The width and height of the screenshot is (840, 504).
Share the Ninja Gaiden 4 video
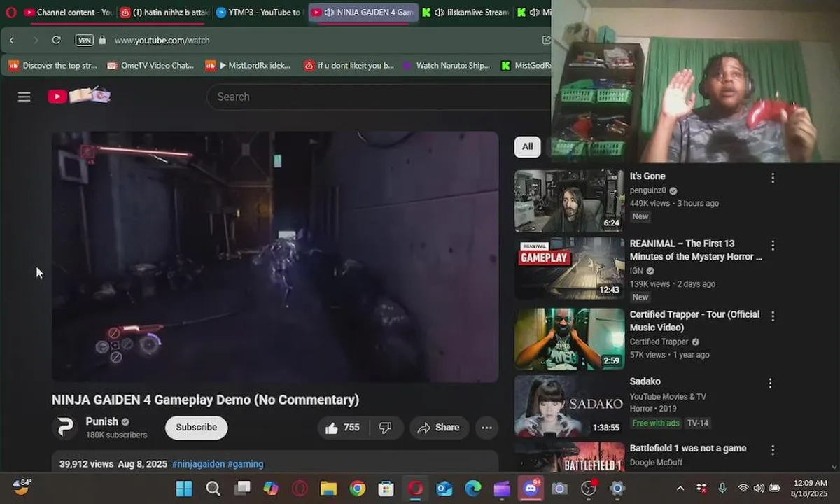pyautogui.click(x=439, y=428)
